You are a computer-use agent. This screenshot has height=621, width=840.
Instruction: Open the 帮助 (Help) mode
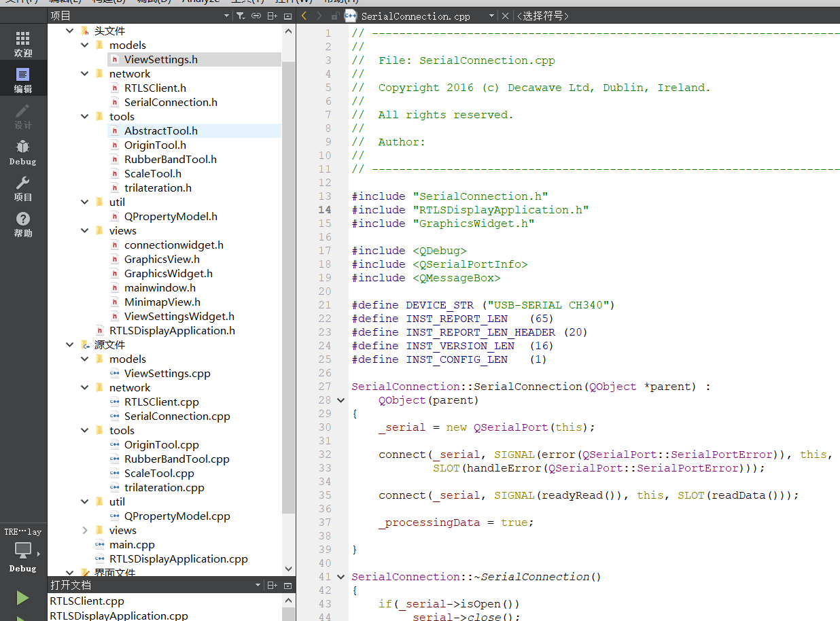click(x=23, y=224)
